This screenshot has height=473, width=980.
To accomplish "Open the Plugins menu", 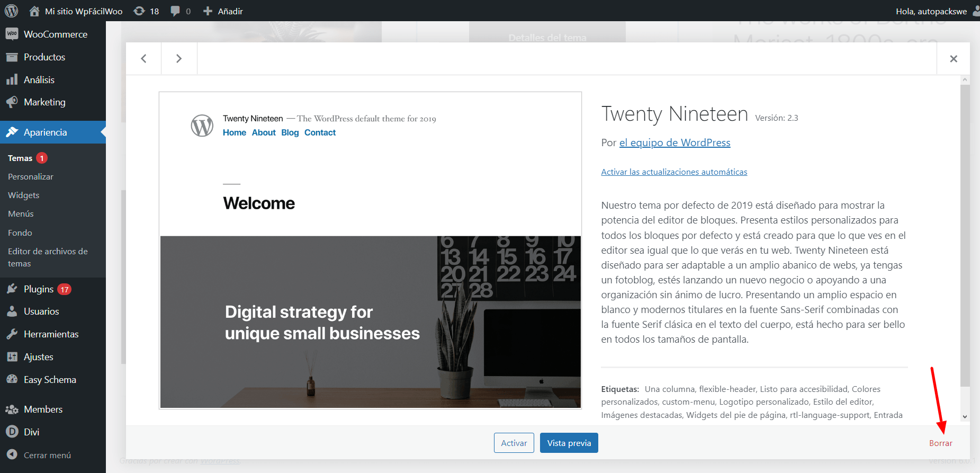I will pos(39,289).
